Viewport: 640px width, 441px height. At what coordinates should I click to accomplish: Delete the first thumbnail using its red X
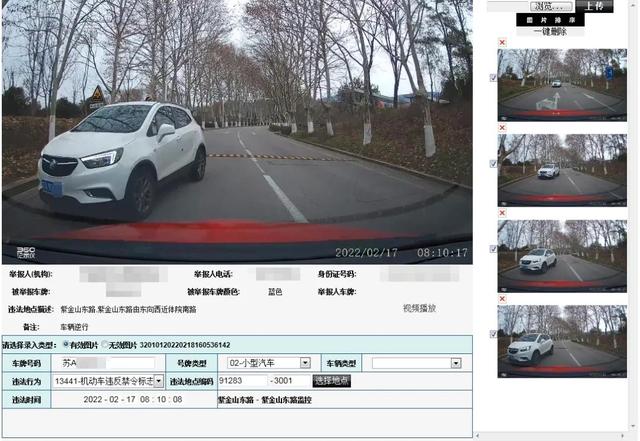pyautogui.click(x=502, y=42)
